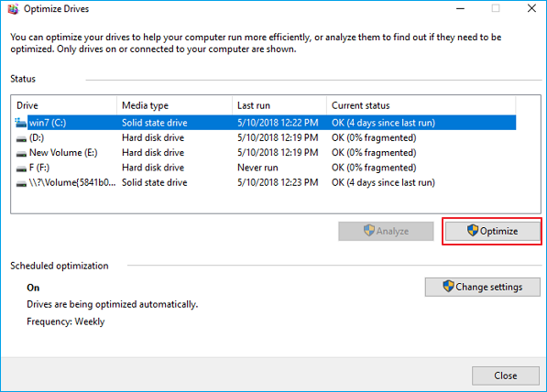
Task: Select the (D:) drive icon
Action: click(x=21, y=139)
